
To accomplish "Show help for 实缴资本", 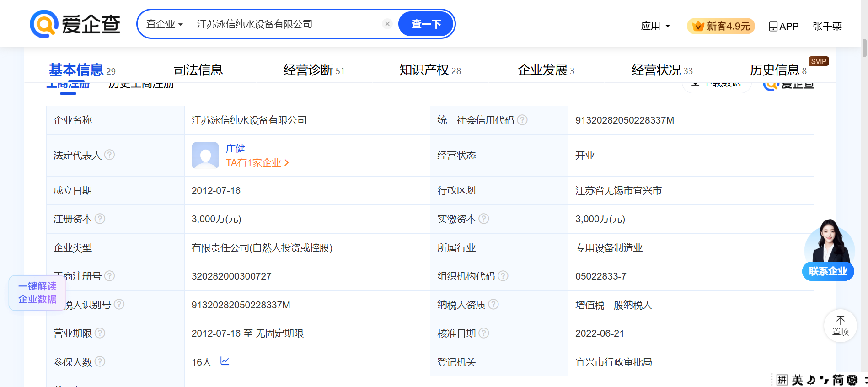I will pos(484,219).
